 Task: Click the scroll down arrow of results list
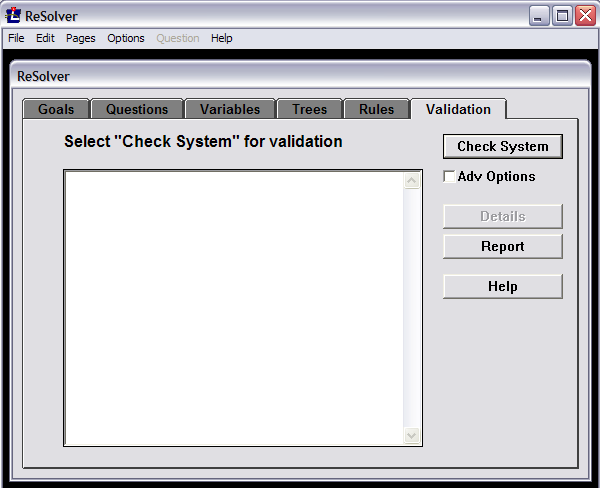tap(412, 436)
